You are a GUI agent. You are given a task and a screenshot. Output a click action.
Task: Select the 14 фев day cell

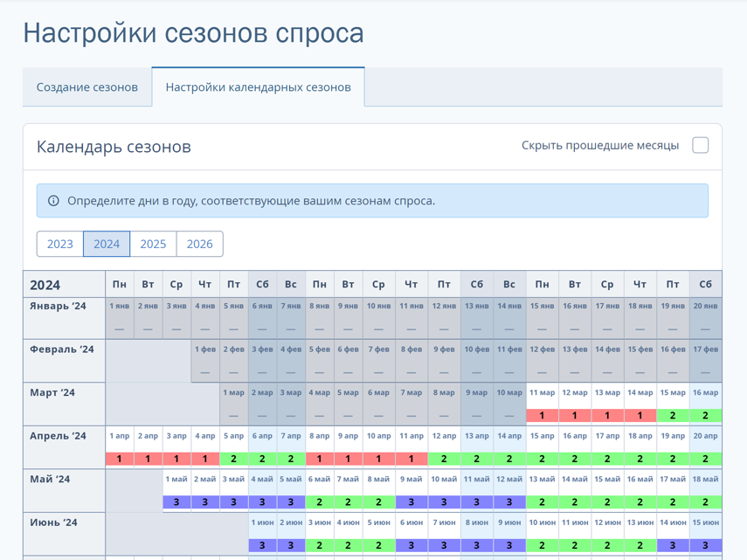[x=607, y=361]
